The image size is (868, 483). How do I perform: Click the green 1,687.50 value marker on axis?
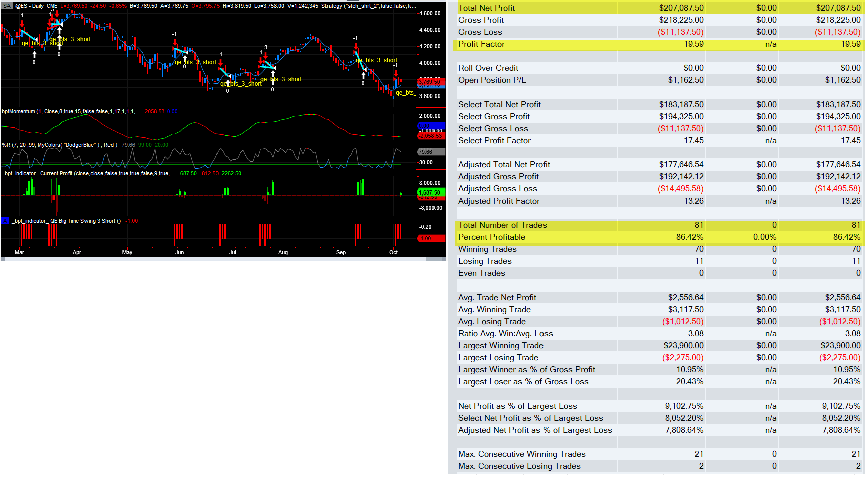pyautogui.click(x=431, y=192)
